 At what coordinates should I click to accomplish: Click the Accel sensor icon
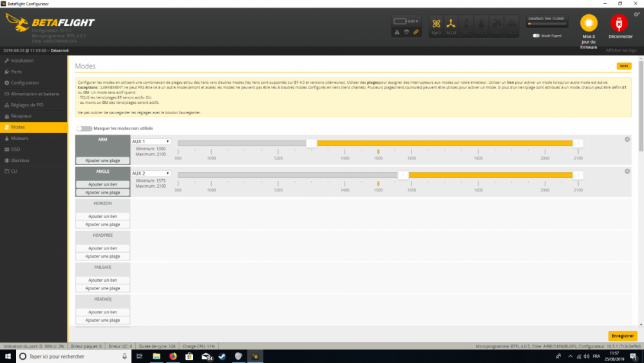tap(451, 26)
